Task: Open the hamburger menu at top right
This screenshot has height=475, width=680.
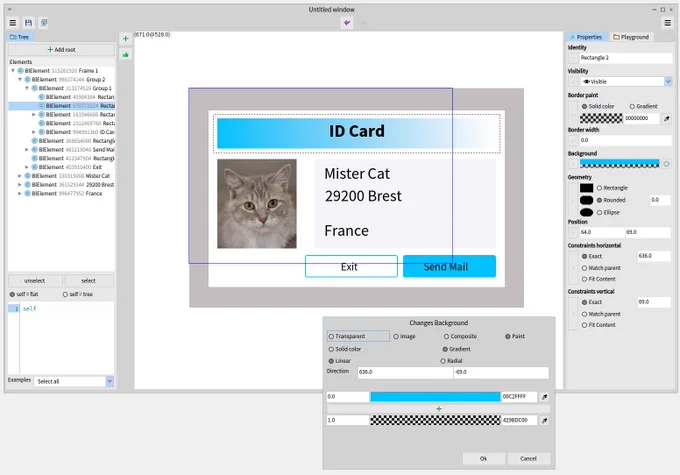Action: pyautogui.click(x=667, y=23)
